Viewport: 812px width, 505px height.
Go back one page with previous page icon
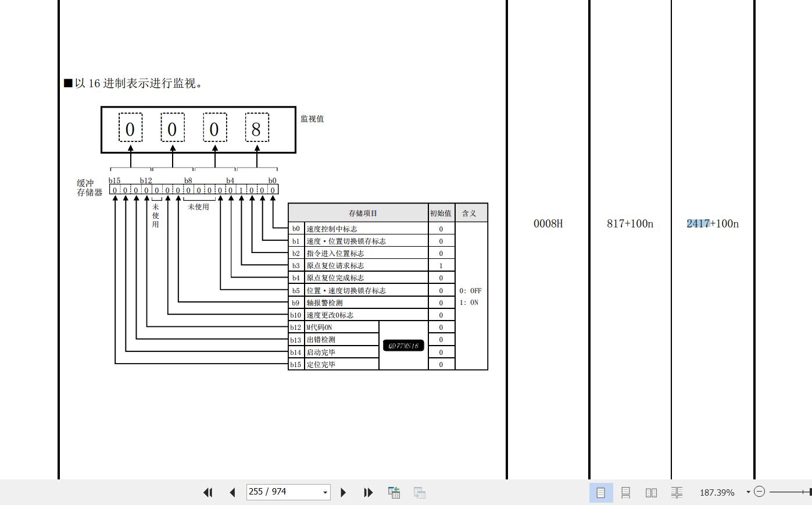pyautogui.click(x=232, y=492)
